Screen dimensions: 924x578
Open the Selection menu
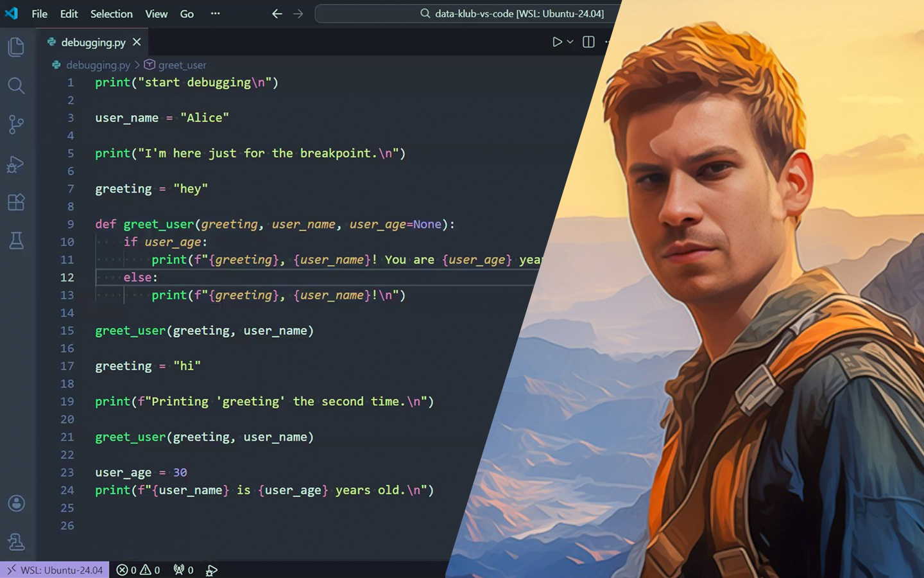click(x=111, y=13)
